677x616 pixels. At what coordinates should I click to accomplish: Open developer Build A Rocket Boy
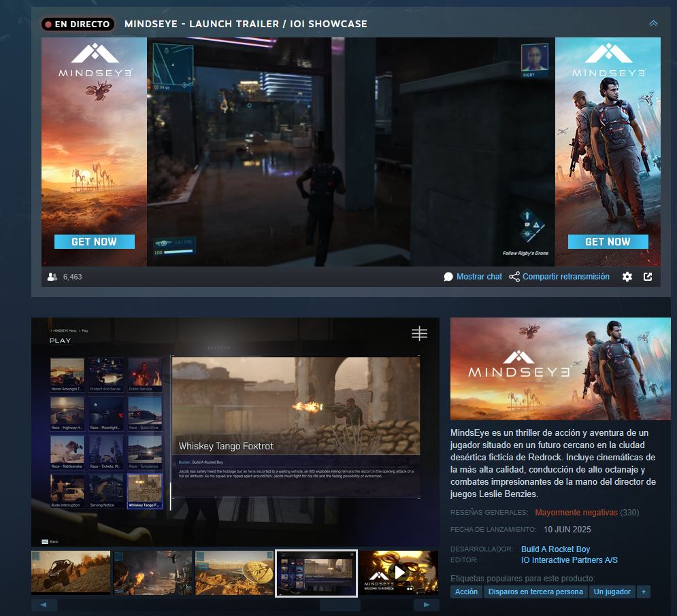555,549
